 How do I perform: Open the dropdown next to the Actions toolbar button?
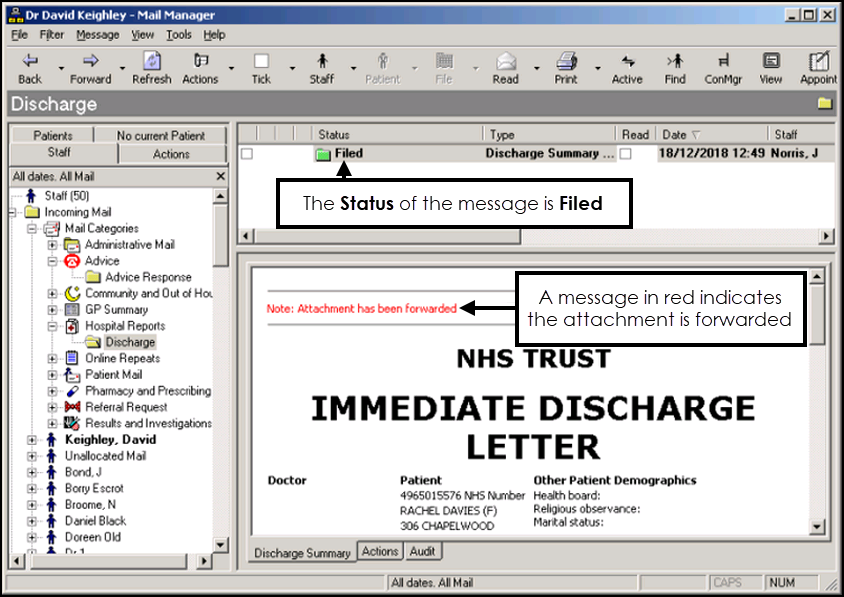pos(230,69)
